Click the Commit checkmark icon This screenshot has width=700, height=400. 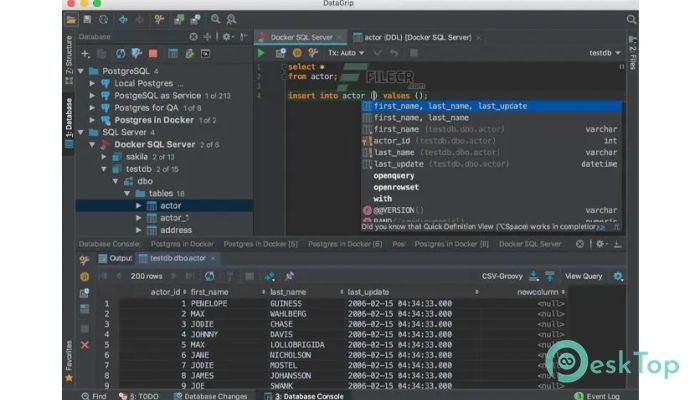[x=378, y=53]
